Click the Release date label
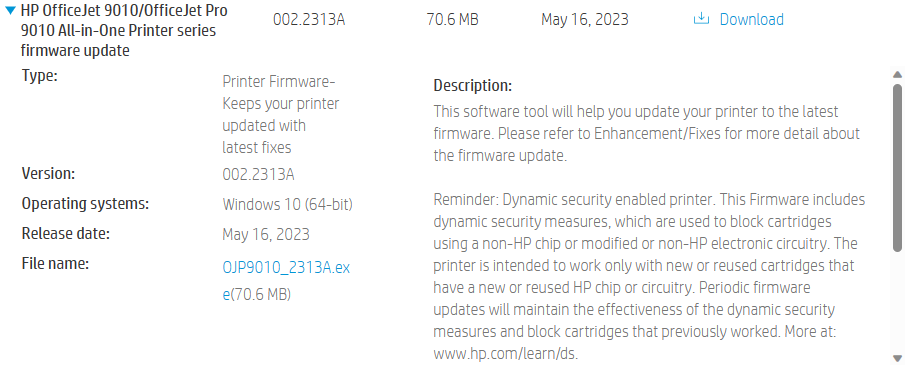Viewport: 909px width, 365px height. click(66, 233)
